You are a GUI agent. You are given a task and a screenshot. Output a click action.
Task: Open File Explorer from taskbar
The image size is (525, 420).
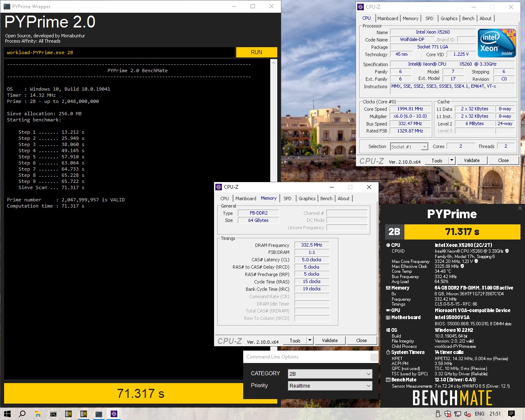coord(38,414)
